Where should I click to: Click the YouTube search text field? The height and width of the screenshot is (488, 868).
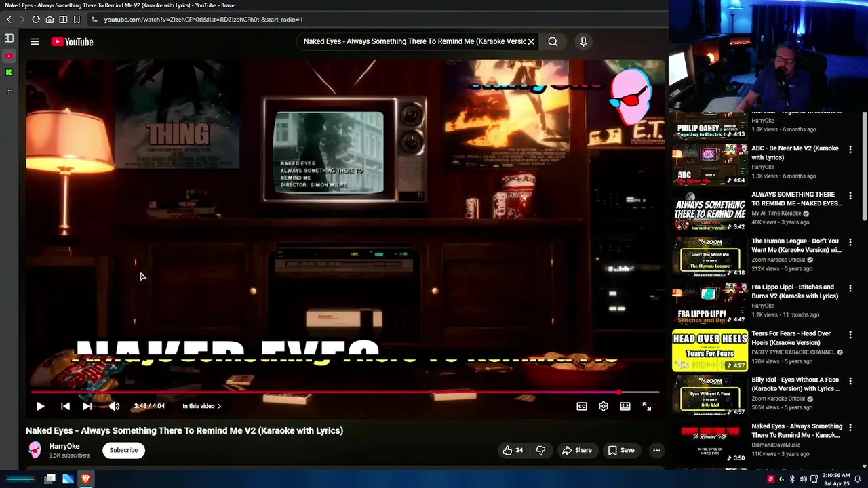point(414,41)
